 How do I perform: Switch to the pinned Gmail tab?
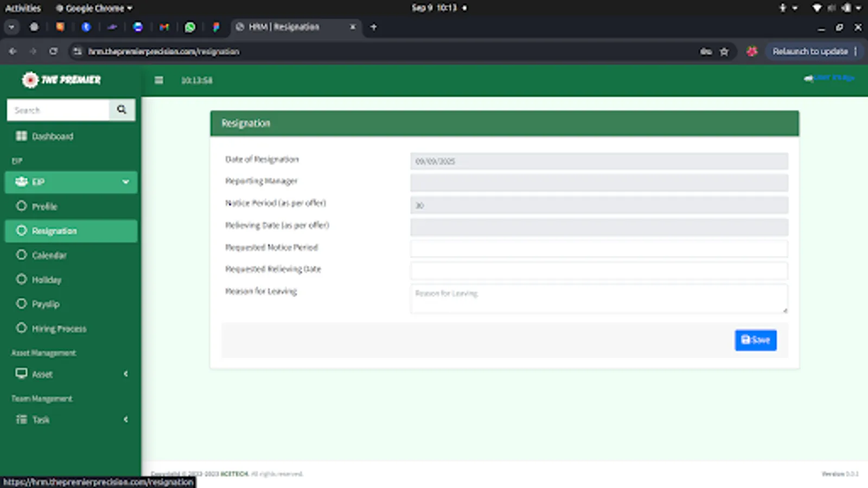coord(164,27)
